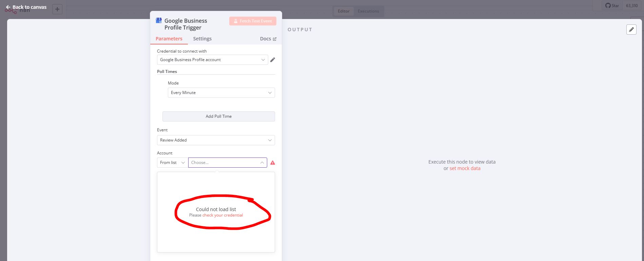The image size is (644, 261).
Task: Switch to Settings tab
Action: point(202,39)
